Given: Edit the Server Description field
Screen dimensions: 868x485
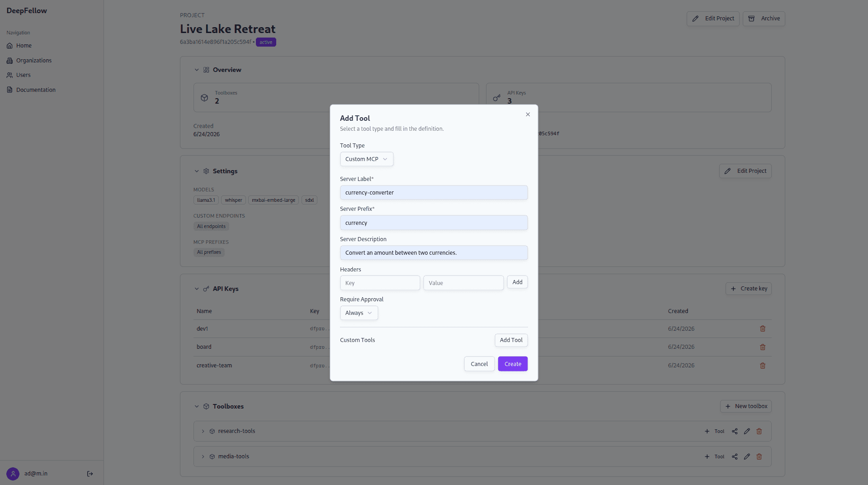Looking at the screenshot, I should point(434,253).
